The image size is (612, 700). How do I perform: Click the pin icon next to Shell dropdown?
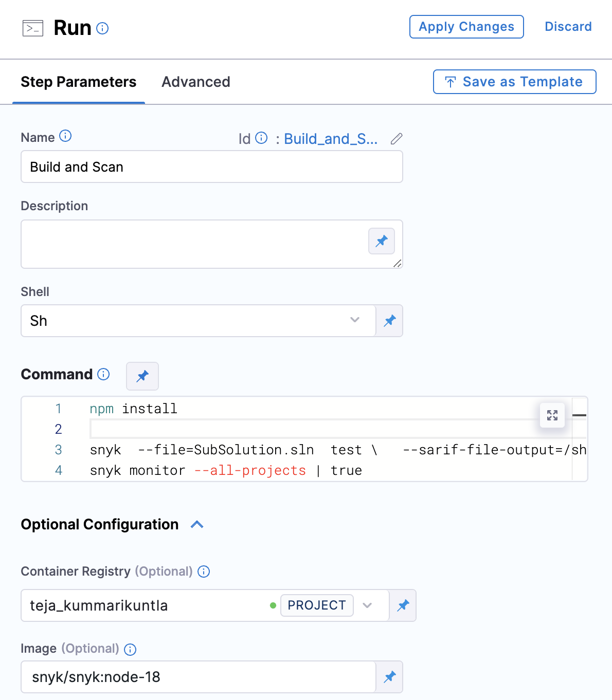(x=390, y=321)
